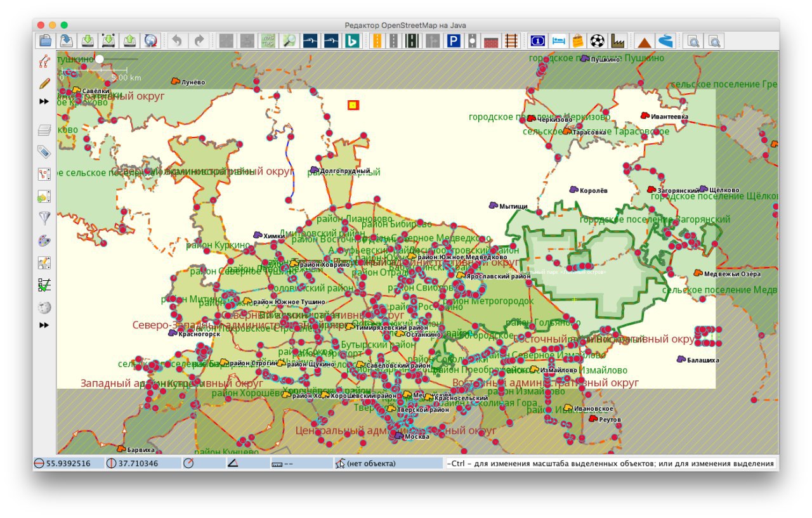Click the highlighted yellow-red node on map
The image size is (812, 518).
pos(353,105)
